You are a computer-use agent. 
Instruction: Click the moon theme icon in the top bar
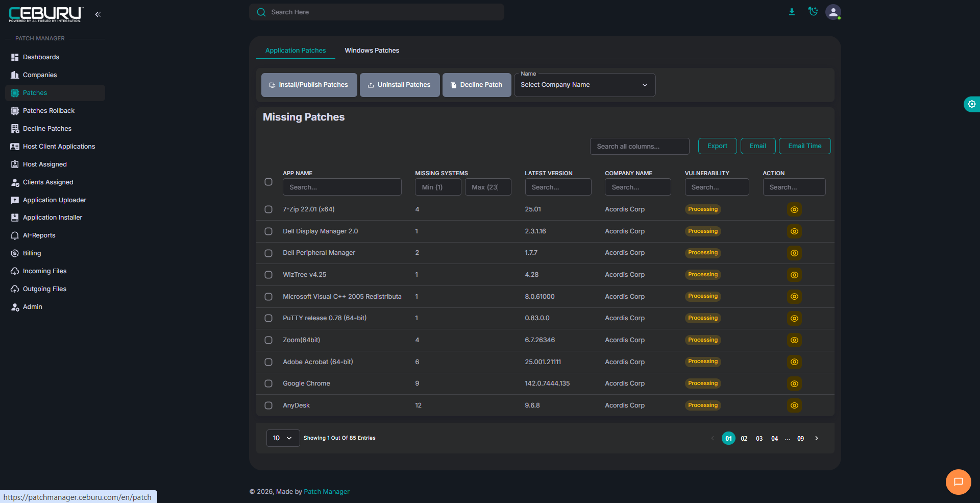click(x=813, y=11)
